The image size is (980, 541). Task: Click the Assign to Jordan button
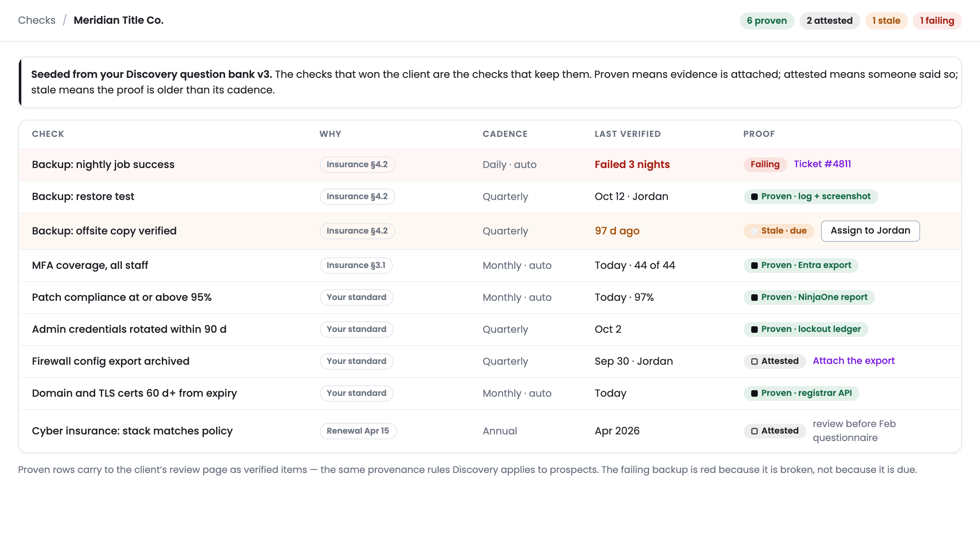(870, 231)
